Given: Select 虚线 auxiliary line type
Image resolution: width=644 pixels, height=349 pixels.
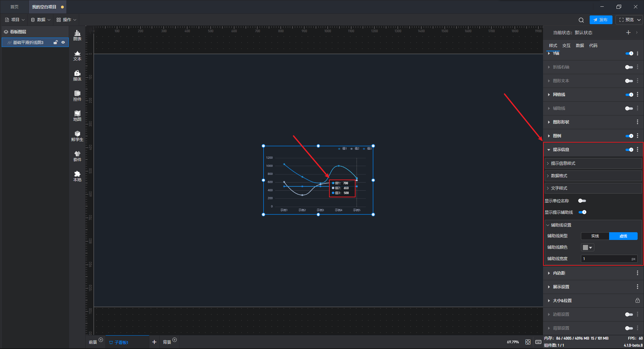Looking at the screenshot, I should (623, 236).
